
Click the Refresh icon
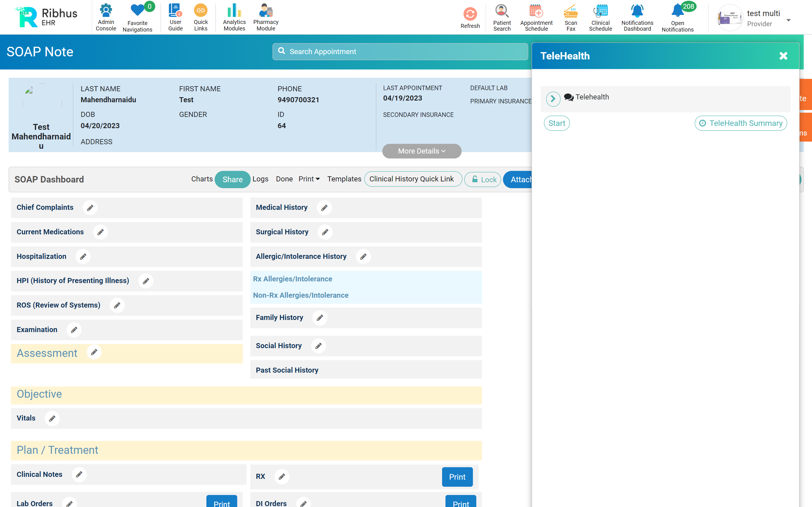click(x=470, y=14)
